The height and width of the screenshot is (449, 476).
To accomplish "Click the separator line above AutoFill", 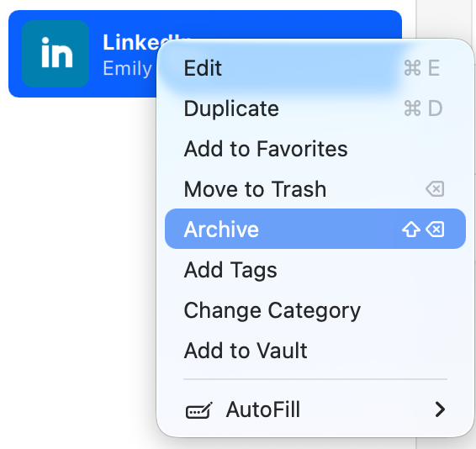I will [x=315, y=379].
